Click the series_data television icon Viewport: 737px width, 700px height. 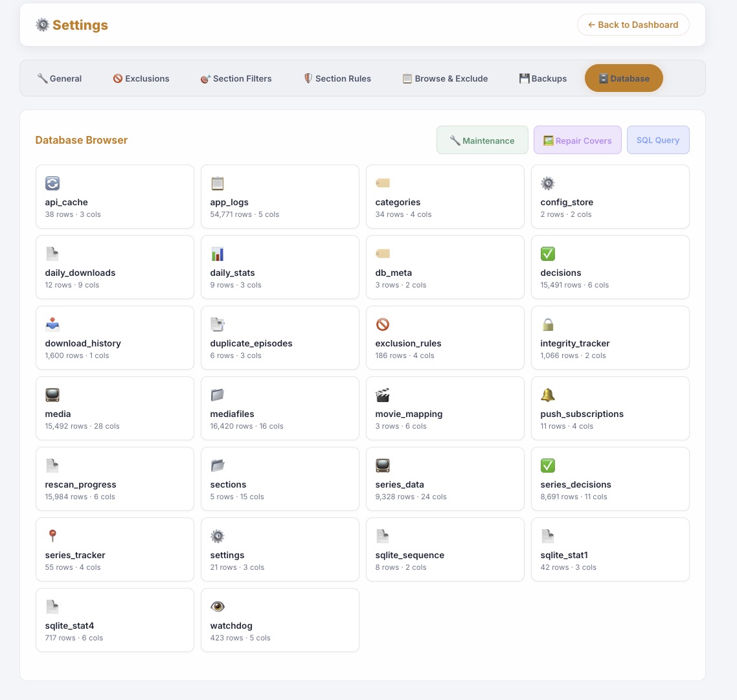click(x=383, y=466)
